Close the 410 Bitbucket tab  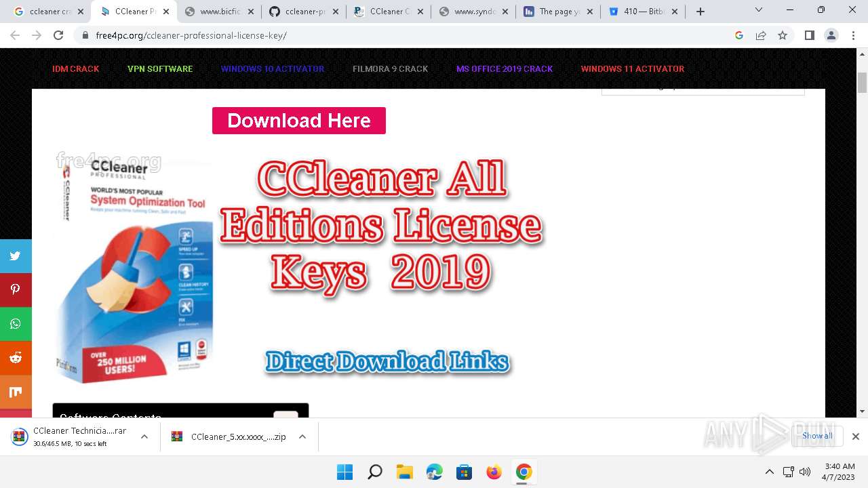pyautogui.click(x=675, y=12)
